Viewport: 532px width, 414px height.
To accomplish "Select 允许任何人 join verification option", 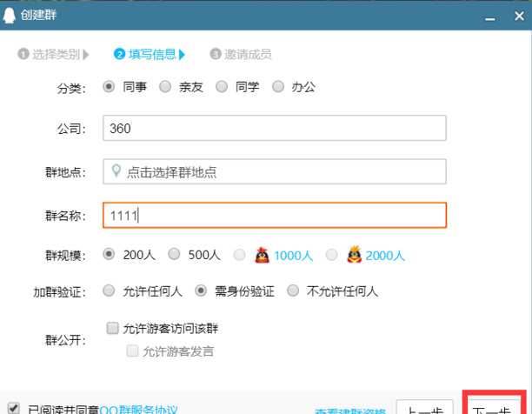I will tap(109, 290).
